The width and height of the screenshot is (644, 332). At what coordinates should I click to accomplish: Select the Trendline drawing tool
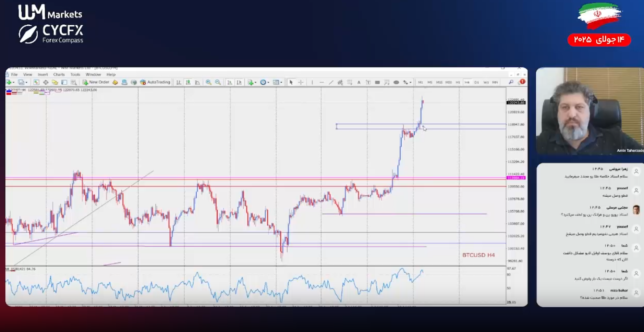coord(331,82)
